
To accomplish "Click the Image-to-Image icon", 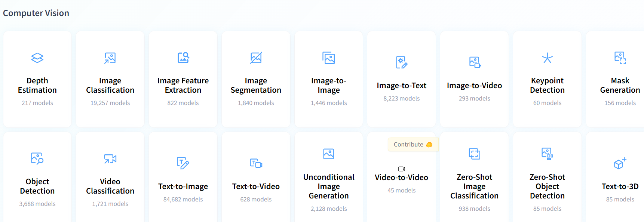I will 329,58.
